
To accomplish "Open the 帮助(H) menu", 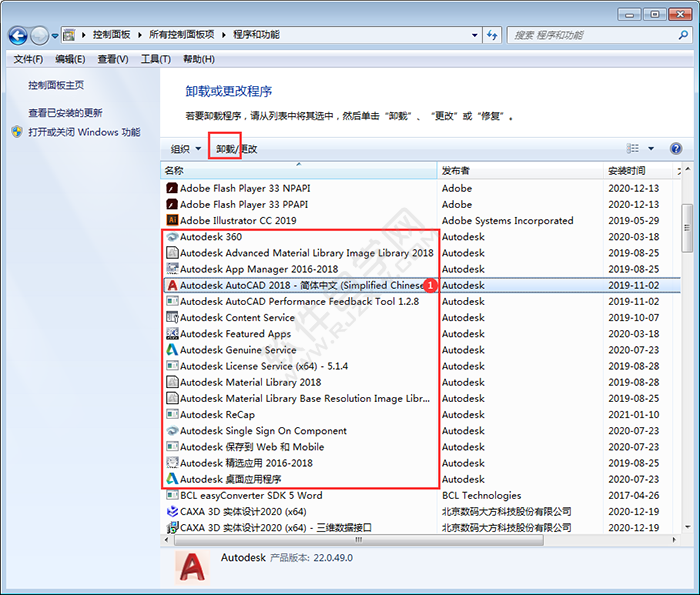I will point(199,59).
